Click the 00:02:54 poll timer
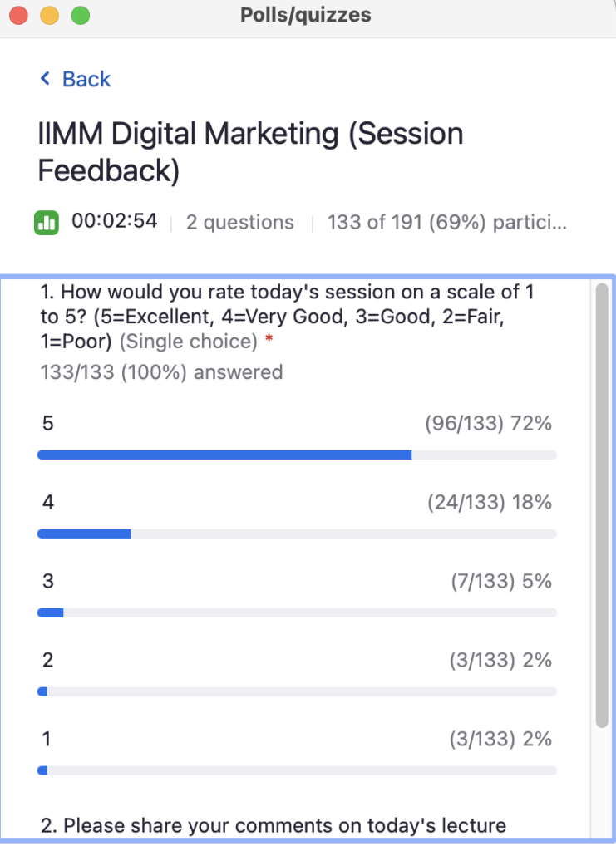Viewport: 616px width, 851px height. (x=115, y=221)
